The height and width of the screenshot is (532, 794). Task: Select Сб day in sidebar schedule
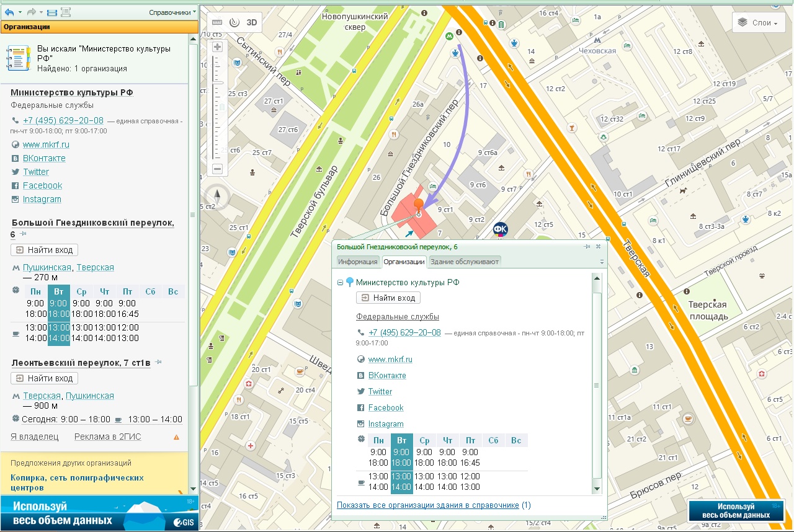pos(149,291)
